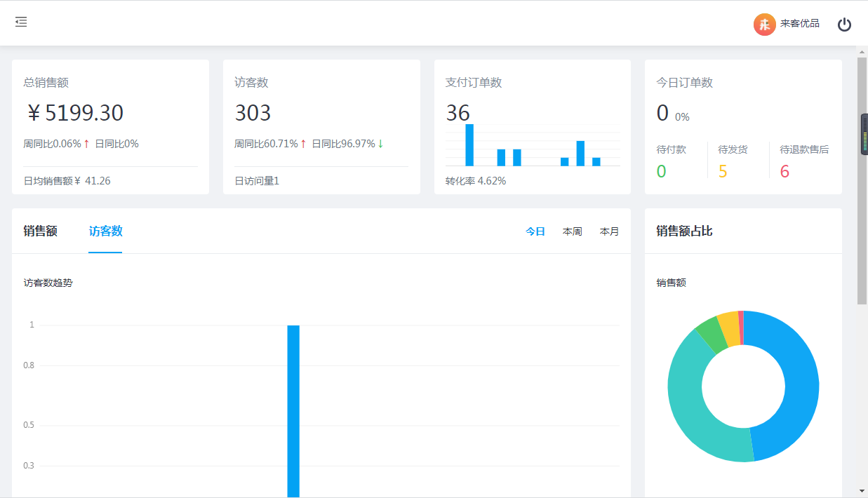Click the 访客数 card title above 303
Viewport: 868px width, 498px height.
251,83
